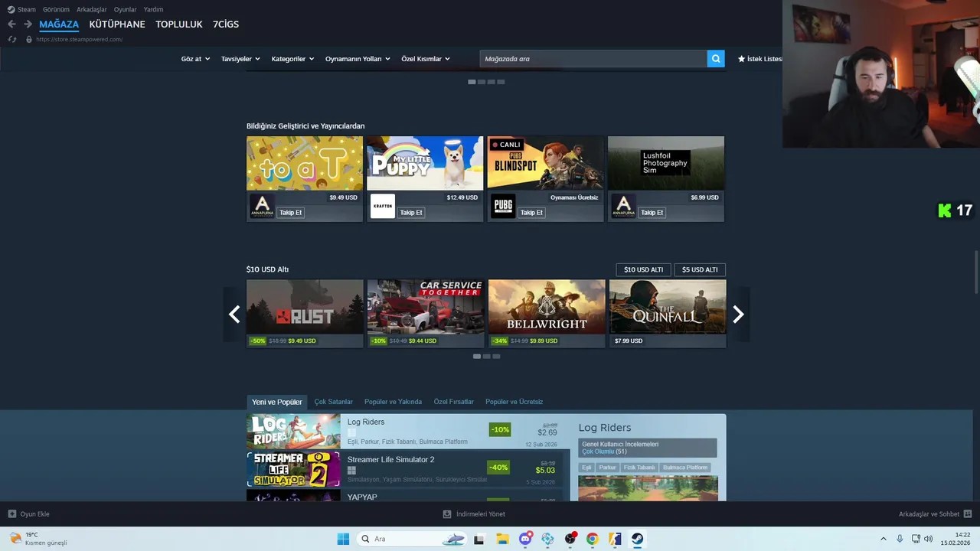Screen dimensions: 980x551
Task: Open the Car Service Together thumbnail
Action: [426, 307]
